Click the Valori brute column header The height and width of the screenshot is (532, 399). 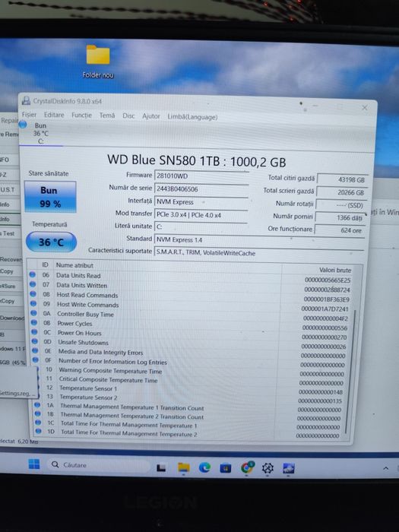point(335,270)
